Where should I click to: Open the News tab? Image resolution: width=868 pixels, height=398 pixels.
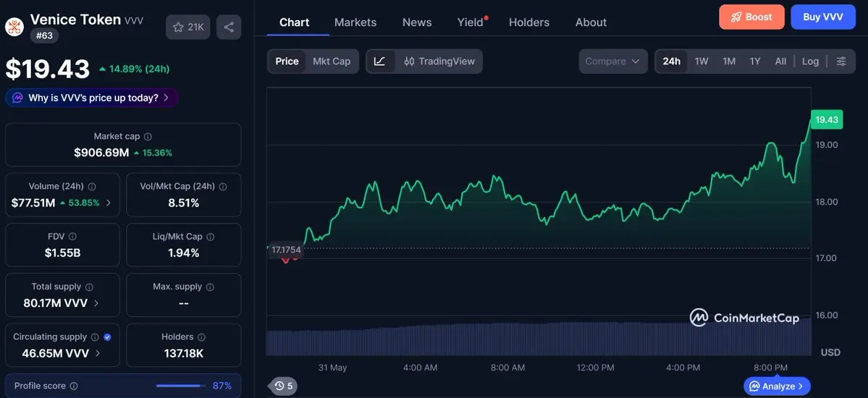pos(417,22)
